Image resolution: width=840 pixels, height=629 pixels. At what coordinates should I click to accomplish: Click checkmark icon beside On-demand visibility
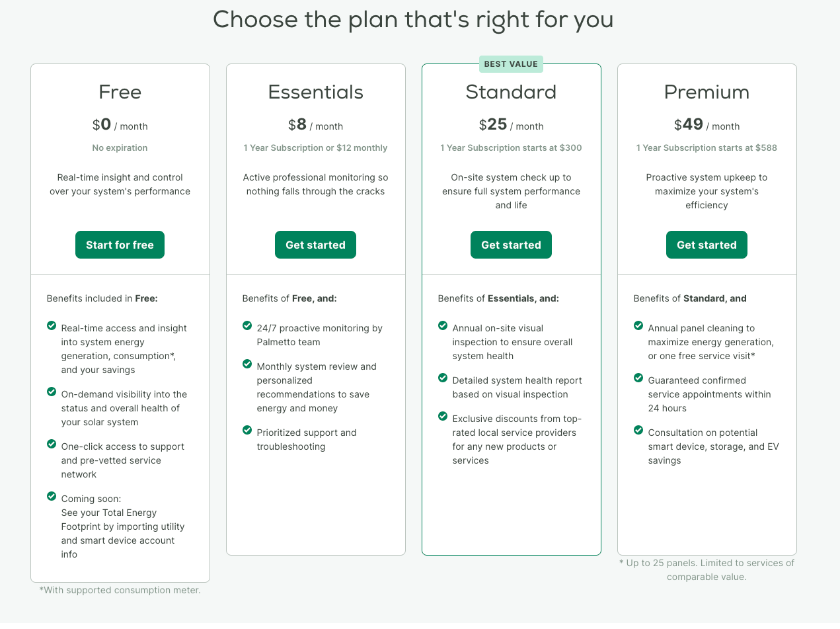pos(52,392)
